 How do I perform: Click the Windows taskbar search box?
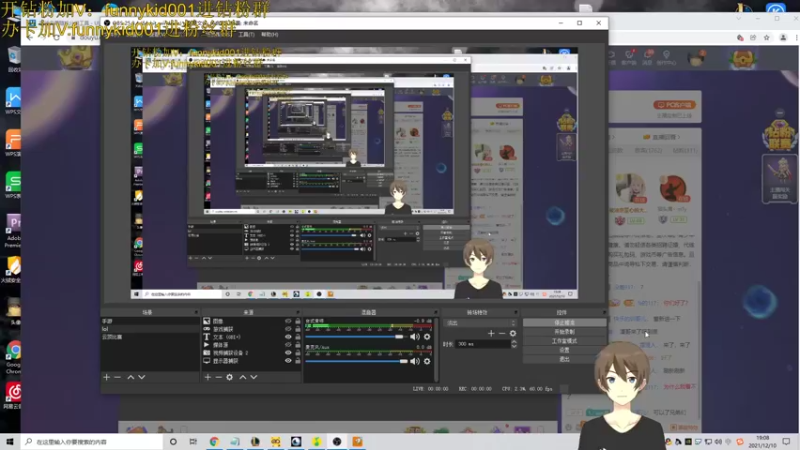point(92,442)
